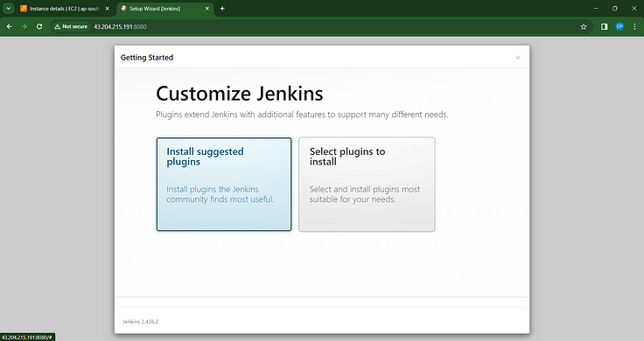
Task: Go back to the previous page
Action: 10,27
